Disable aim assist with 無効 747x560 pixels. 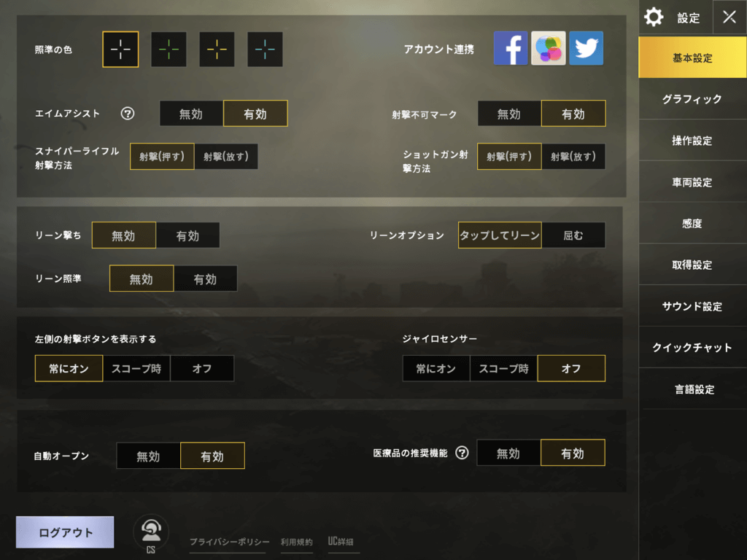(x=191, y=113)
